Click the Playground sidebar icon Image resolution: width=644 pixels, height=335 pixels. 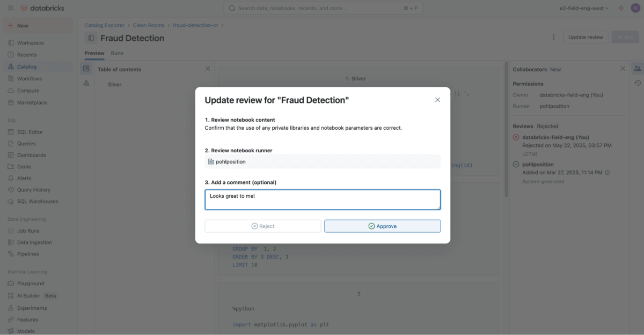point(11,284)
